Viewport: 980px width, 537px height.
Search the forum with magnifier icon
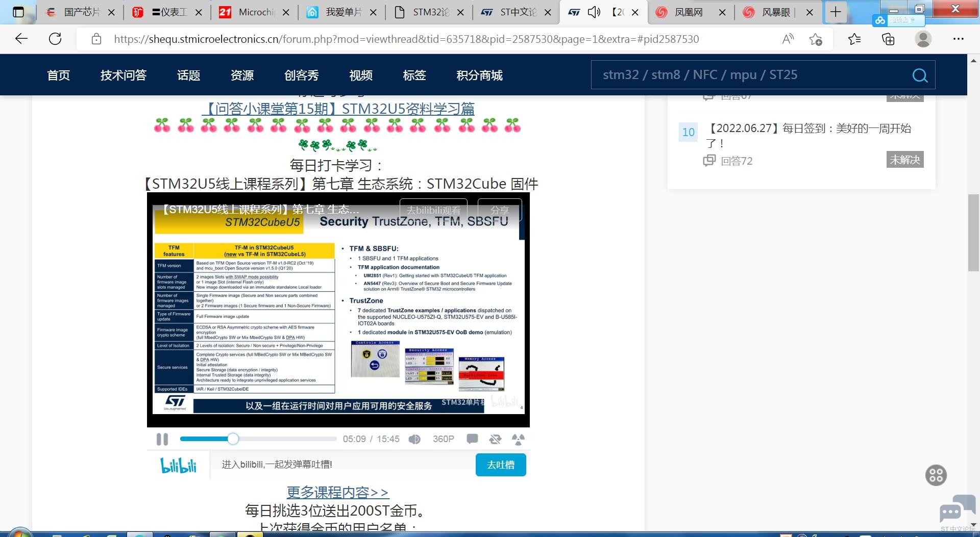pos(920,75)
